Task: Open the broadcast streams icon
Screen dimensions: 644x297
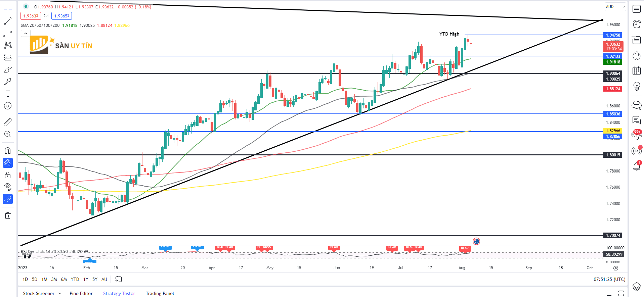Action: (x=637, y=151)
